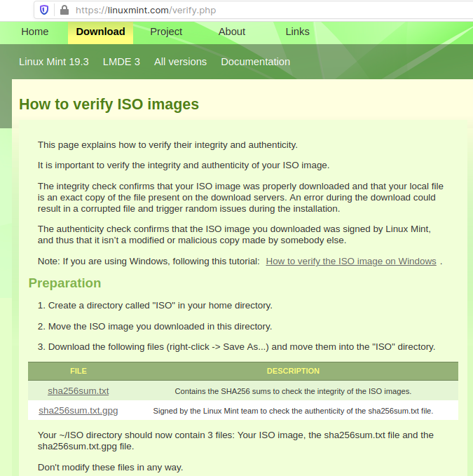
Task: Click 'Signed by the Linux Mint team' description cell
Action: (x=293, y=411)
